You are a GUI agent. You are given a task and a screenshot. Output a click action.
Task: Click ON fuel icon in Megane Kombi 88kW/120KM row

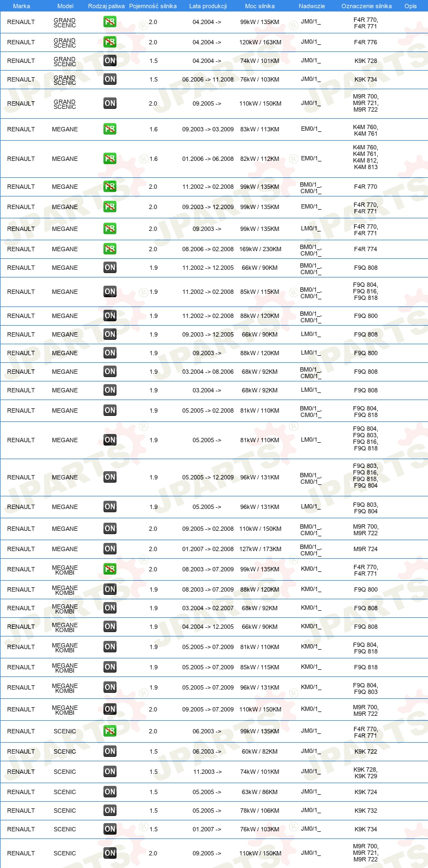(x=109, y=589)
